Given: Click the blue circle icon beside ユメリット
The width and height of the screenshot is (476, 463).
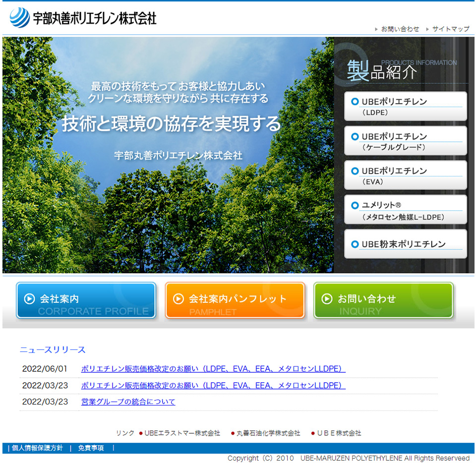Looking at the screenshot, I should coord(355,205).
